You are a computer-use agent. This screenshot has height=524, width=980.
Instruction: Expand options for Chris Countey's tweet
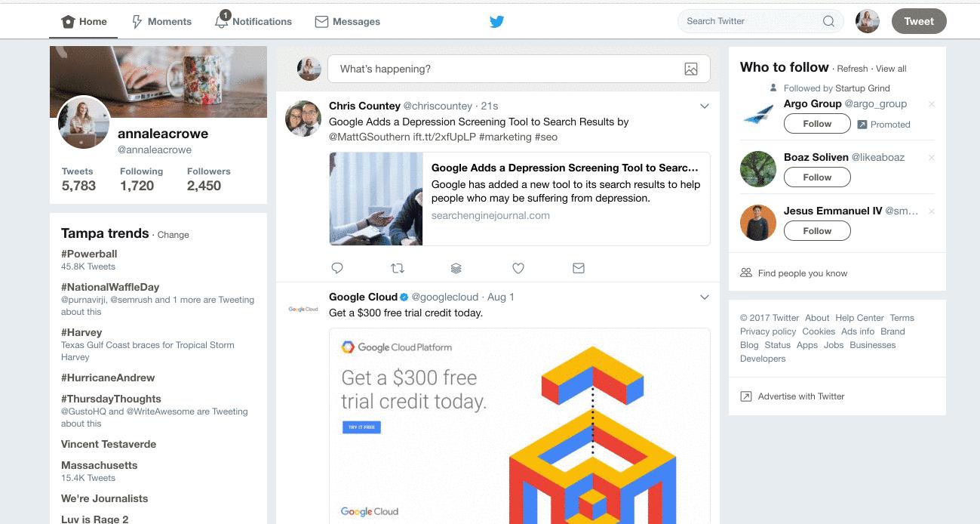[x=705, y=106]
